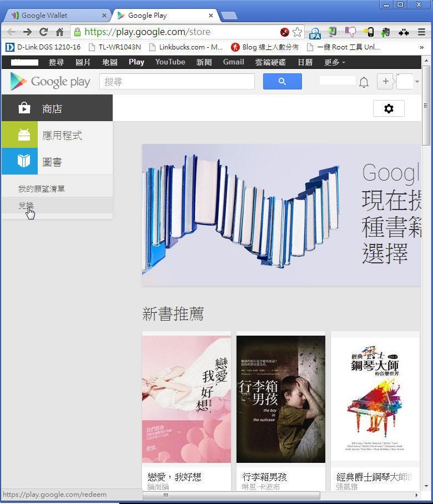The image size is (433, 504).
Task: Click the horizontal scrollbar thumb
Action: 231,495
